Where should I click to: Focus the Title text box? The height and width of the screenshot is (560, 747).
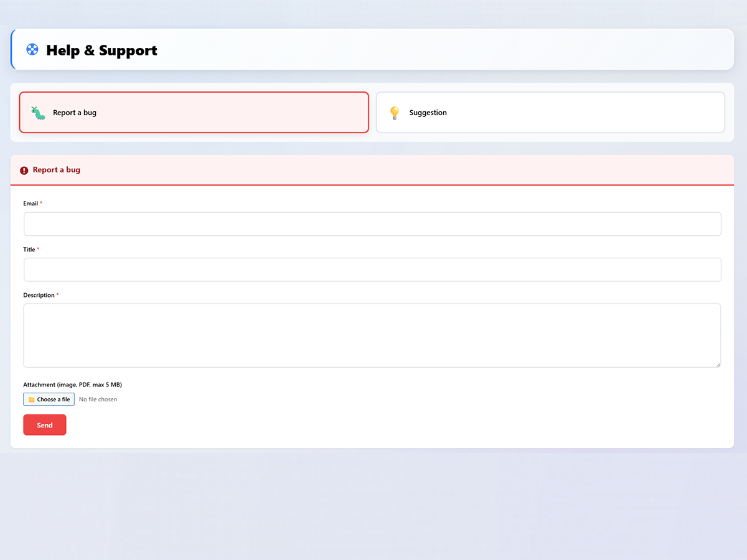pyautogui.click(x=372, y=269)
